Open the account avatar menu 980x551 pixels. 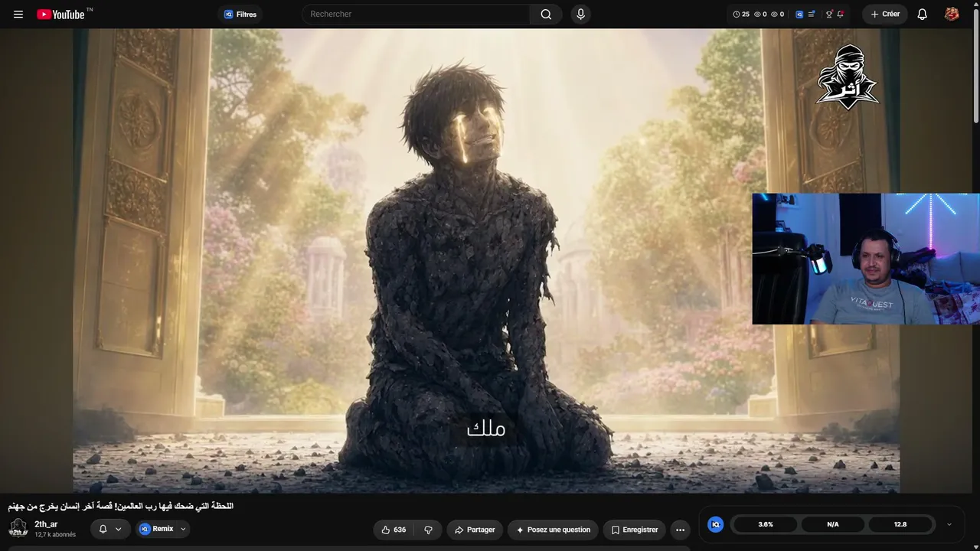[x=952, y=14]
